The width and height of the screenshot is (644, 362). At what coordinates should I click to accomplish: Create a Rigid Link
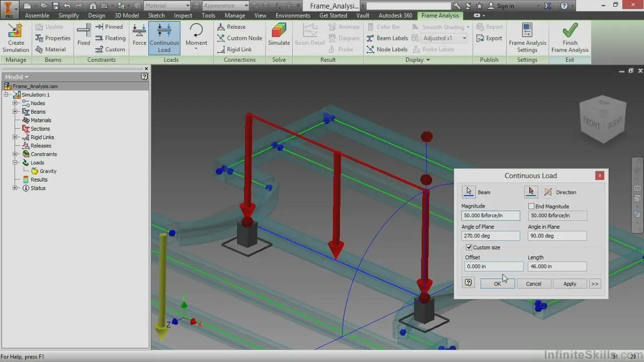[234, 49]
